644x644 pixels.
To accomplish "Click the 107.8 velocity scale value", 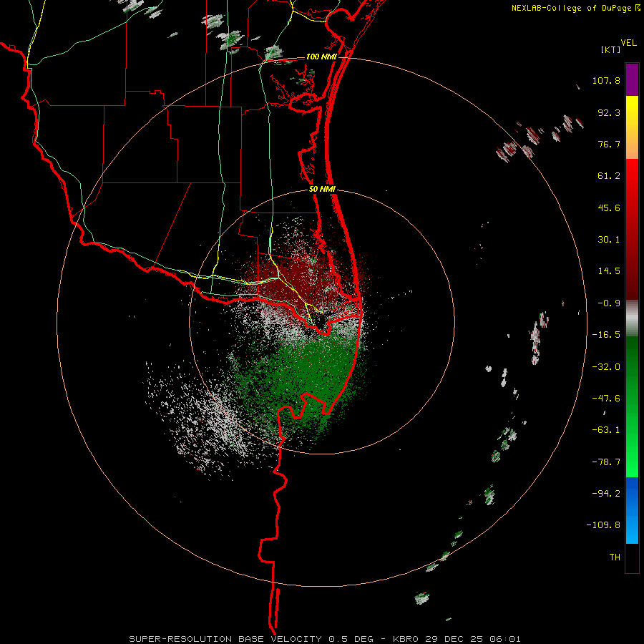I will (x=606, y=80).
